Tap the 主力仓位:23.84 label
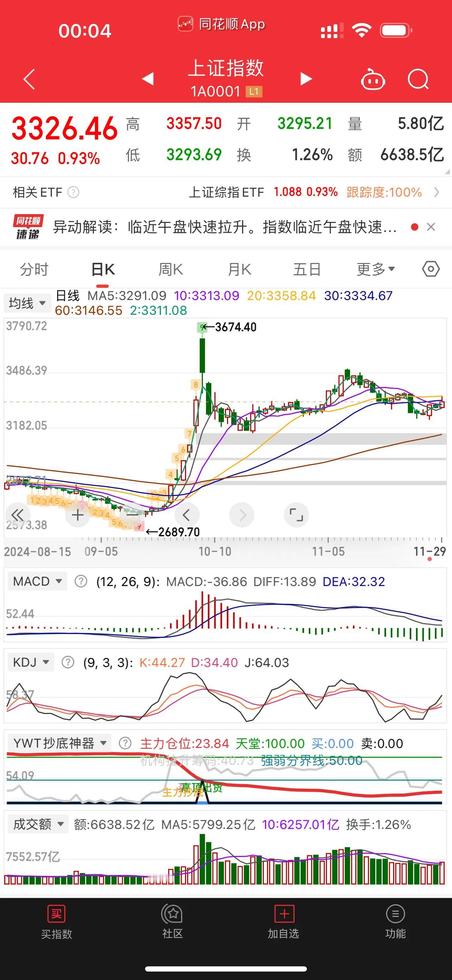The height and width of the screenshot is (980, 452). (184, 743)
